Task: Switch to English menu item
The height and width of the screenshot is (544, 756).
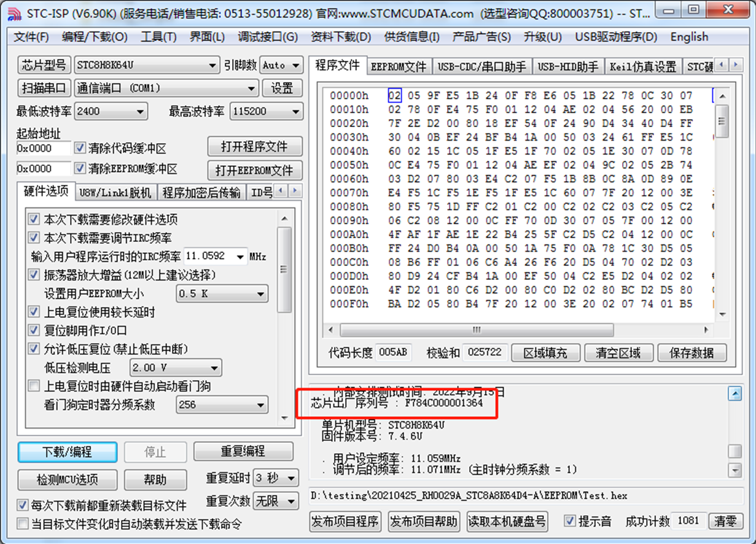Action: (x=689, y=37)
